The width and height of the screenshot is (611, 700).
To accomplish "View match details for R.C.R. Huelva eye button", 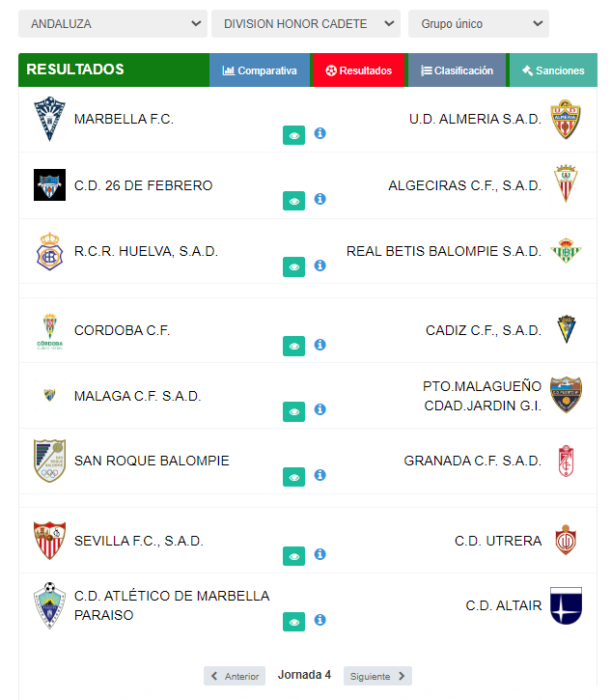I will coord(294,267).
